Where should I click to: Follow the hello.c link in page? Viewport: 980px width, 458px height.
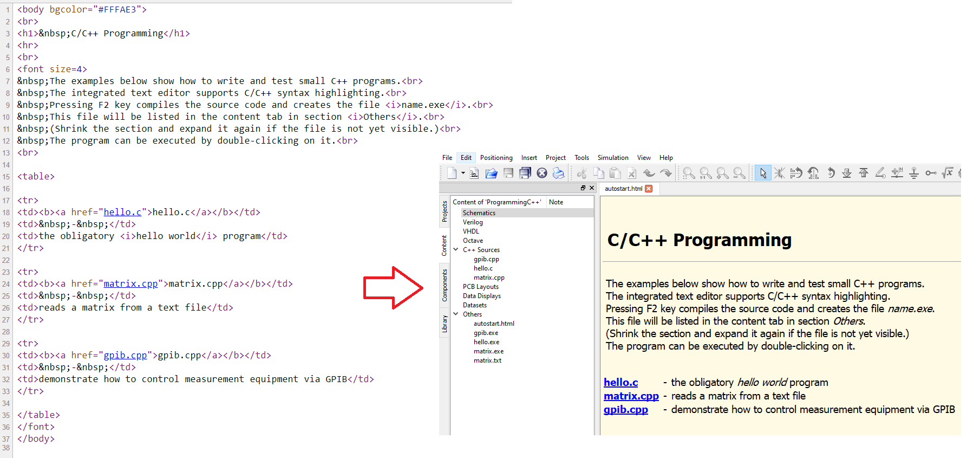620,383
